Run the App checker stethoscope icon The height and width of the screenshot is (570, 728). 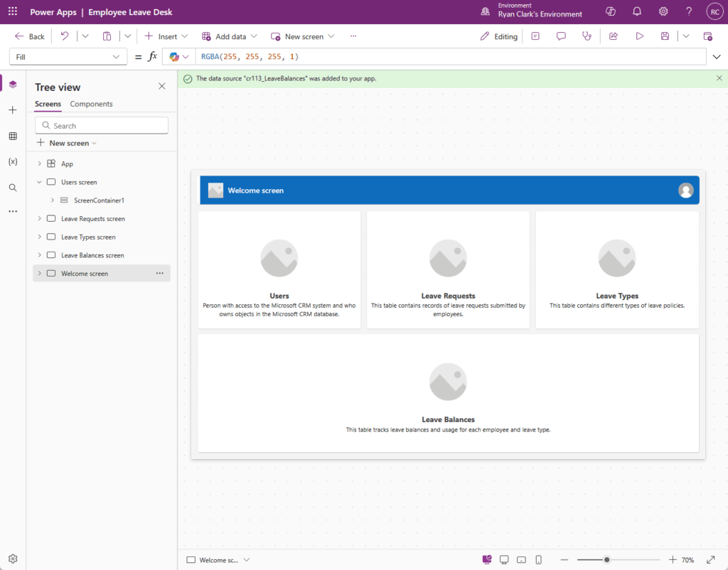[x=587, y=36]
